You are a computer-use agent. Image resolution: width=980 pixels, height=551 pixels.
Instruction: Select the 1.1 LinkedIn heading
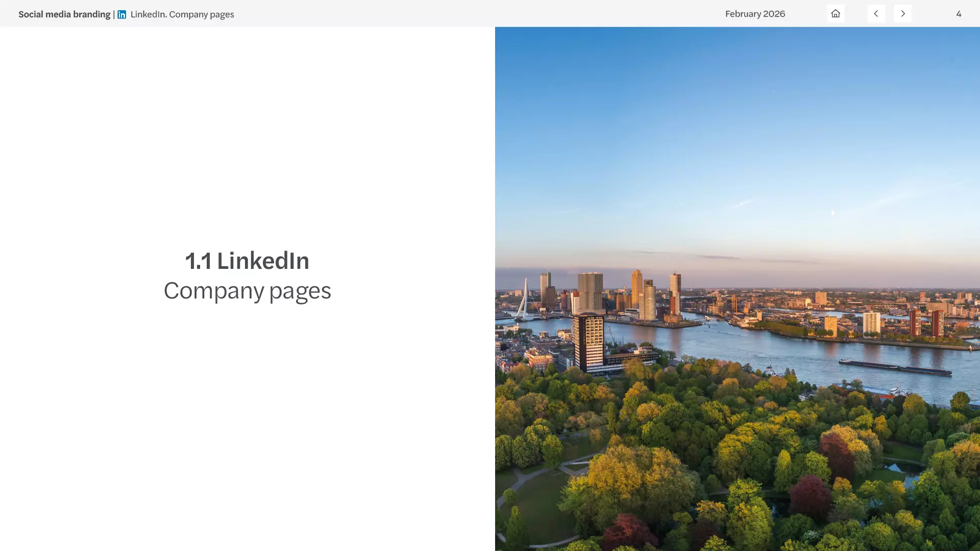click(247, 261)
